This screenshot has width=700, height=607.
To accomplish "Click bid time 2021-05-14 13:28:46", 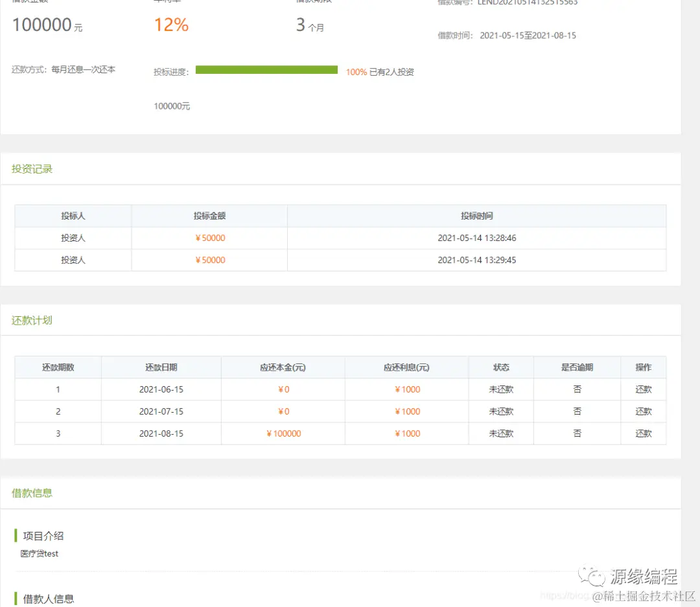I will pyautogui.click(x=477, y=238).
